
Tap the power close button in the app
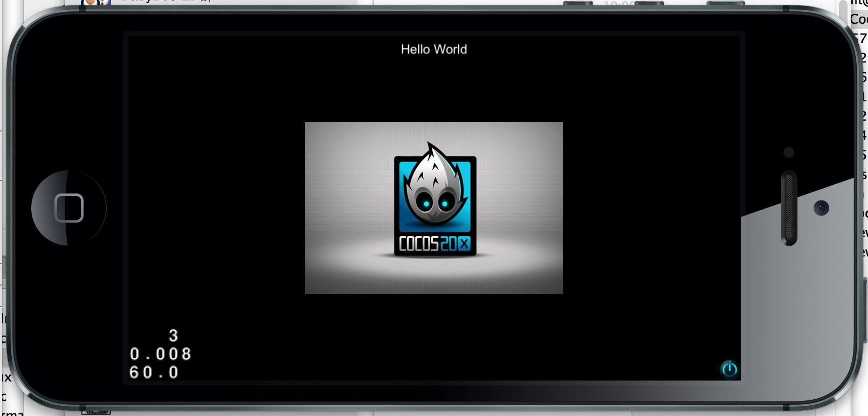tap(729, 369)
